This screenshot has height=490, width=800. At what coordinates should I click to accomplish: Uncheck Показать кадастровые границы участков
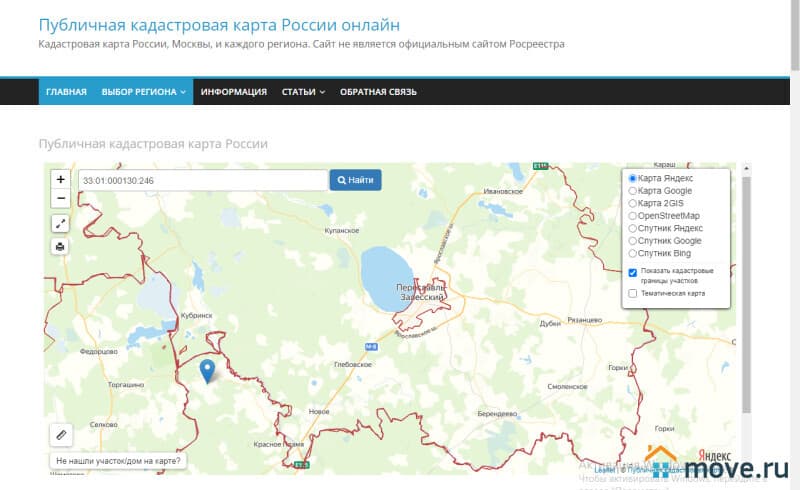pyautogui.click(x=632, y=272)
